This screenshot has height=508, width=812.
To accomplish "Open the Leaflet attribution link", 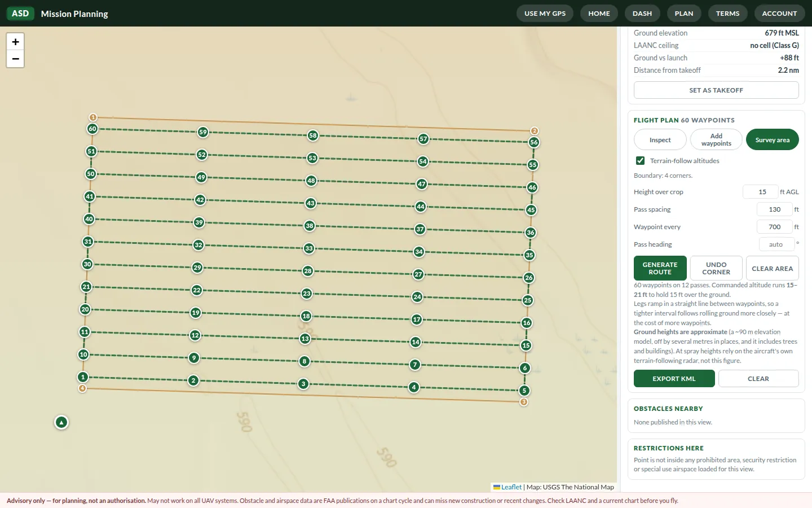I will (511, 487).
